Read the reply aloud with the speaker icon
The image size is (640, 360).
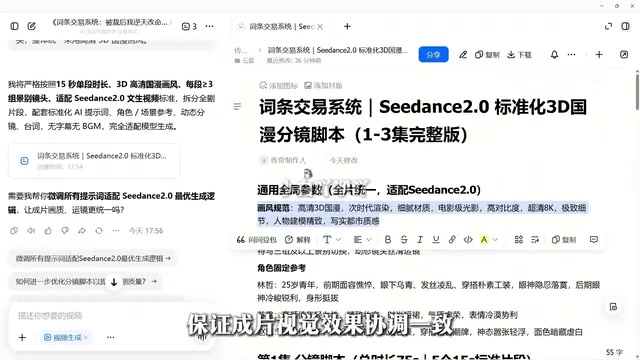coord(31,231)
